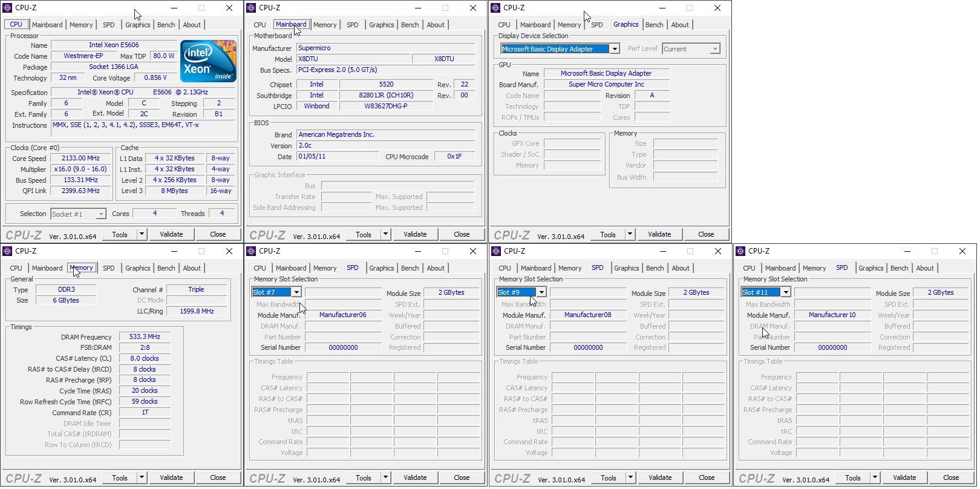Viewport: 980px width, 489px height.
Task: Click the Tools dropdown arrow in the Display Device window
Action: (630, 234)
